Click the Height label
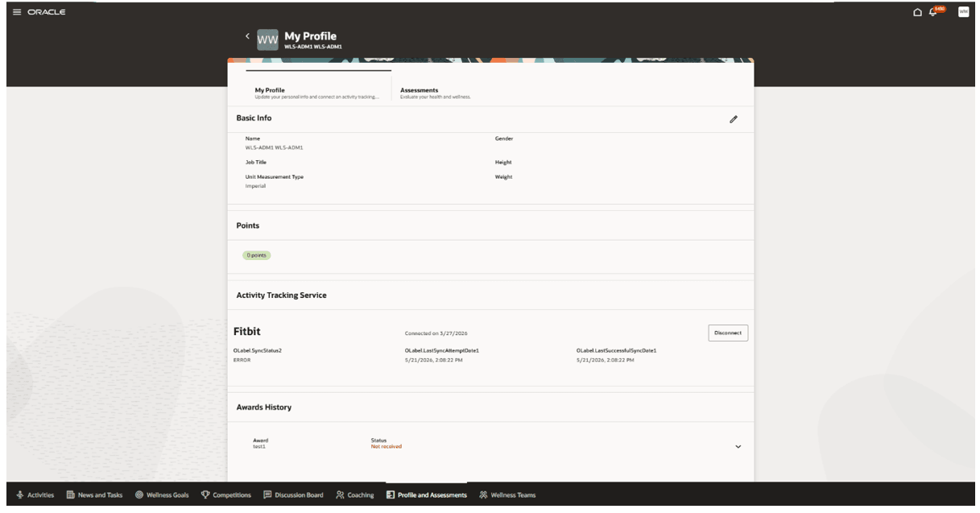 503,162
